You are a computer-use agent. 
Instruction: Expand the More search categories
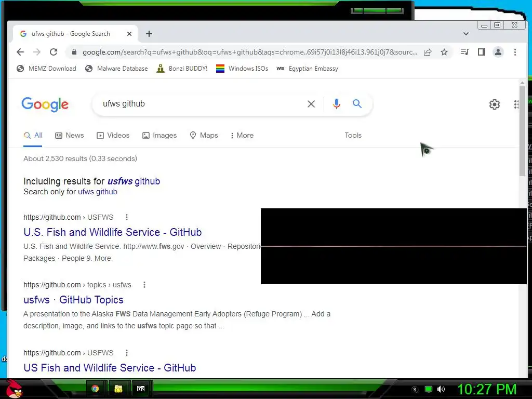[242, 136]
